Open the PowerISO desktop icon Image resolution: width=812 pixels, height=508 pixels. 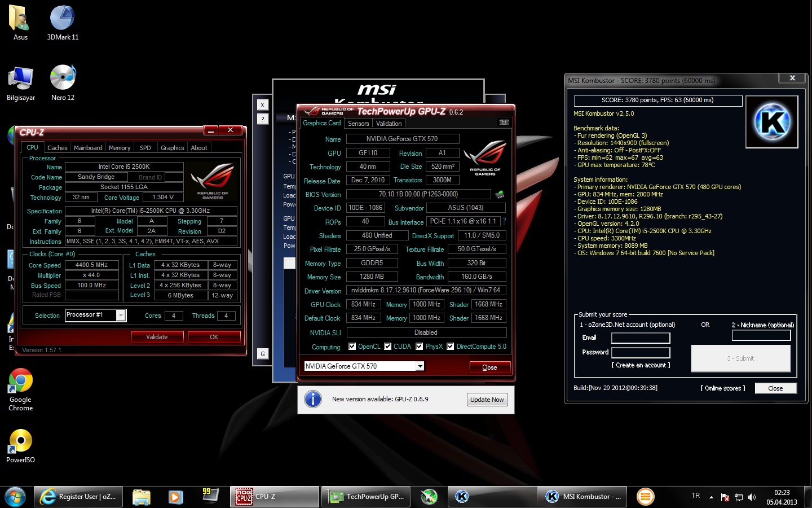(x=21, y=446)
